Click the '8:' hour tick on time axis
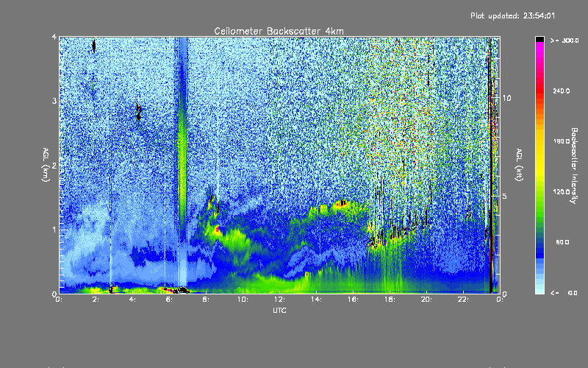Viewport: 588px width, 368px height. point(206,300)
